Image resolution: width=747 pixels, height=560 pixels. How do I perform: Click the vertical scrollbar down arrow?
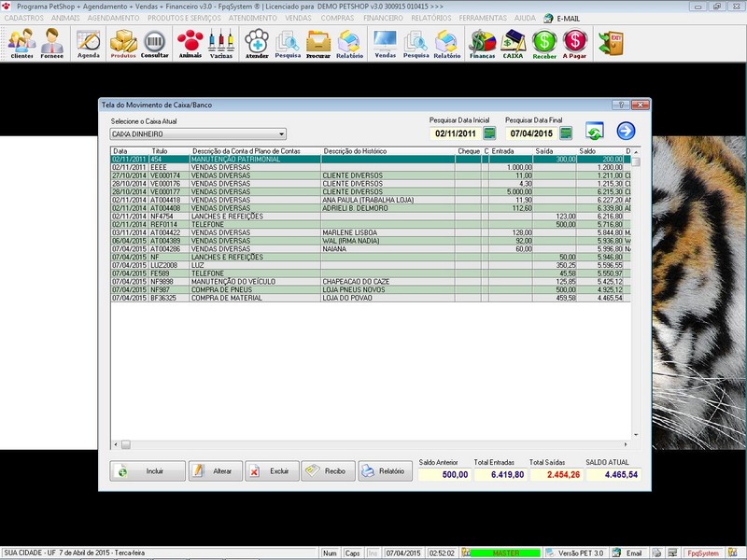(636, 435)
